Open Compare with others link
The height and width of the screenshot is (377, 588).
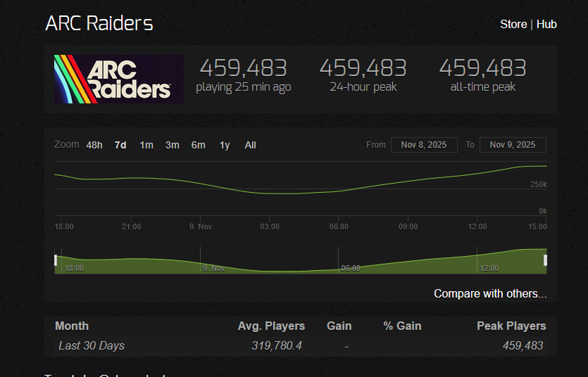(x=490, y=293)
